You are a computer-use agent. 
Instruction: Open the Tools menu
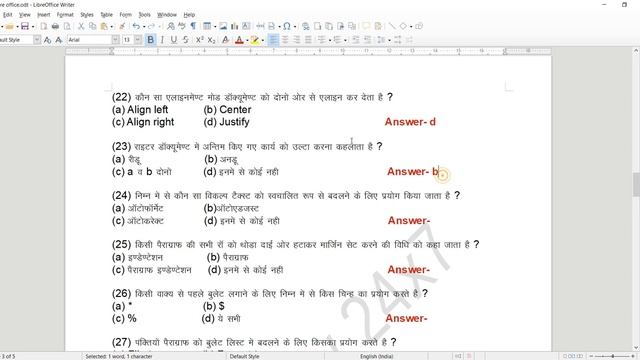(x=144, y=15)
